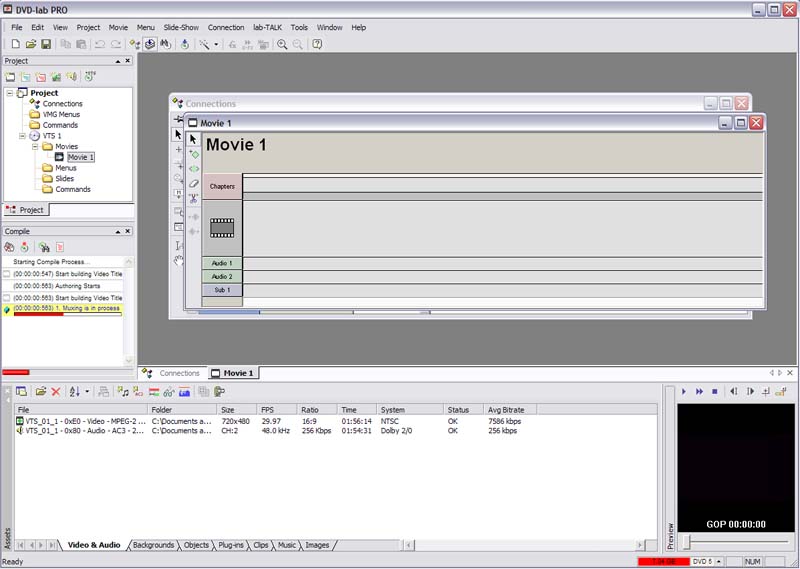Screen dimensions: 800x569
Task: Switch to the Backgrounds assets tab
Action: (x=153, y=546)
